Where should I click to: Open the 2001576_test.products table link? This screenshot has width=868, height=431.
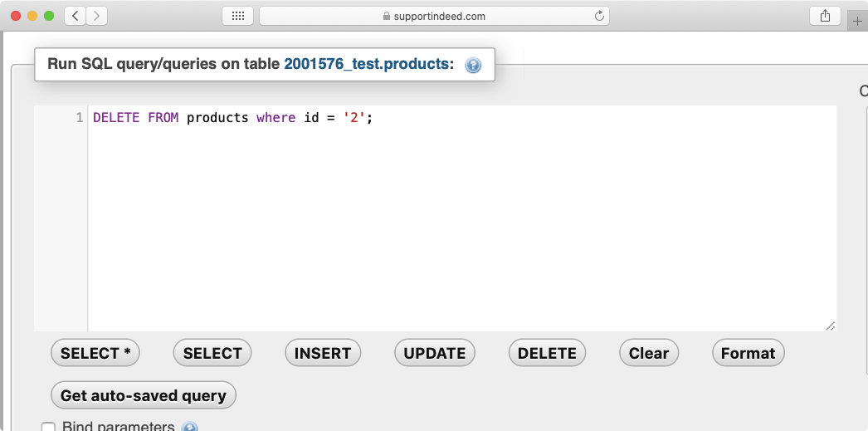click(x=369, y=64)
